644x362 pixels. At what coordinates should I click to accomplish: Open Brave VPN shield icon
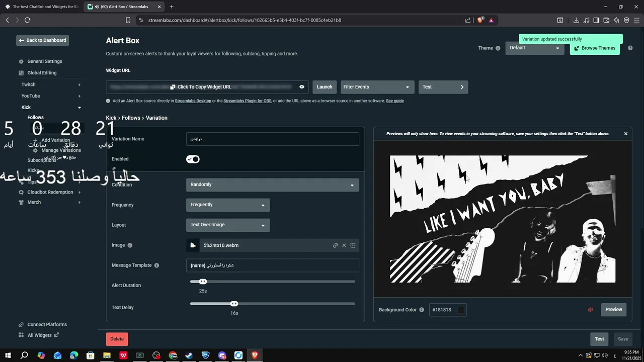click(x=626, y=20)
